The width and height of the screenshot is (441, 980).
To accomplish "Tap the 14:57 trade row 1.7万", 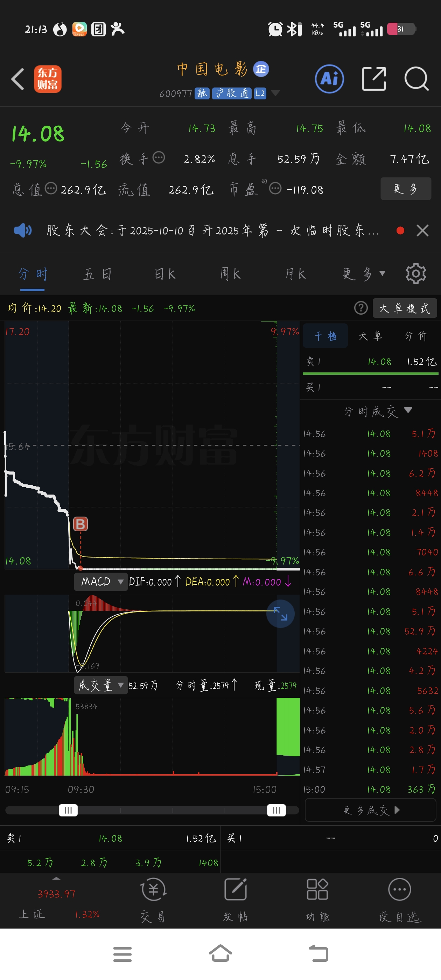I will [370, 770].
